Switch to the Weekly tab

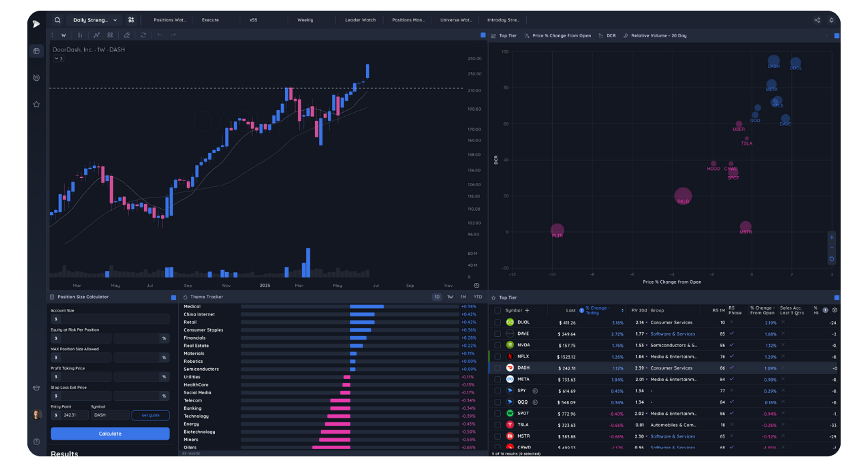point(305,20)
